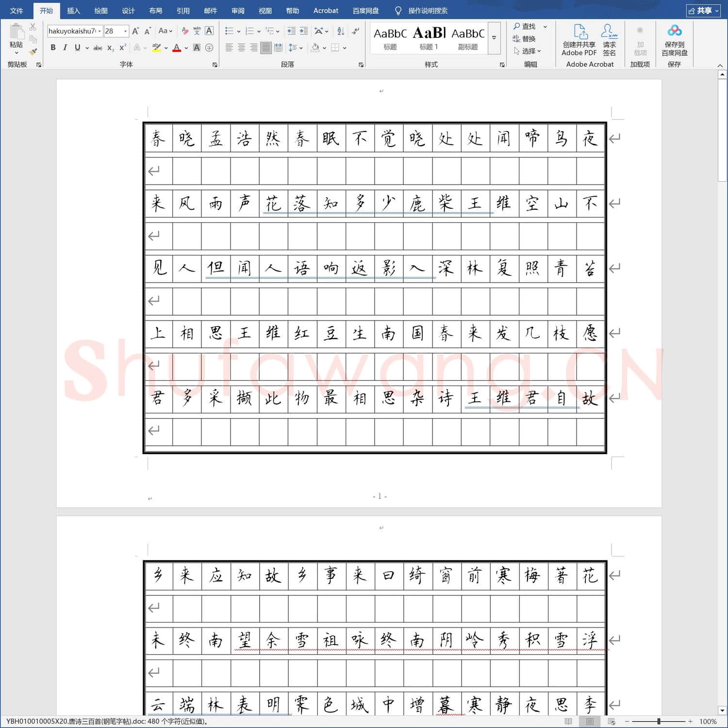Open the font size dropdown showing 28
The image size is (728, 728).
coord(125,31)
